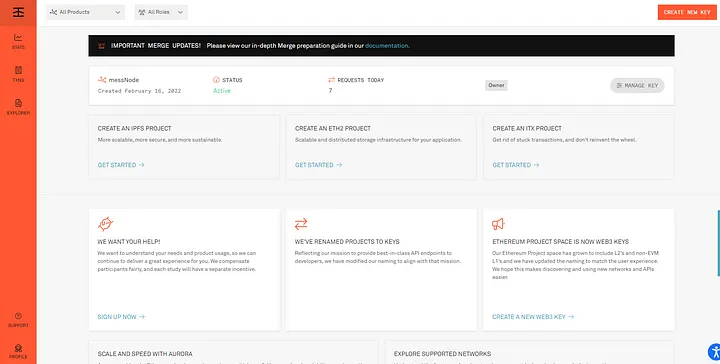Click Get Started under IPFS project
The image size is (720, 364).
[x=121, y=165]
